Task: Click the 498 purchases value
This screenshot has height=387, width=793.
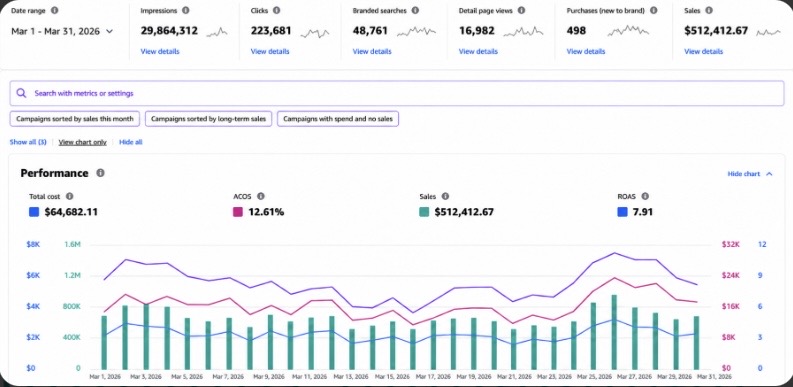Action: 576,31
